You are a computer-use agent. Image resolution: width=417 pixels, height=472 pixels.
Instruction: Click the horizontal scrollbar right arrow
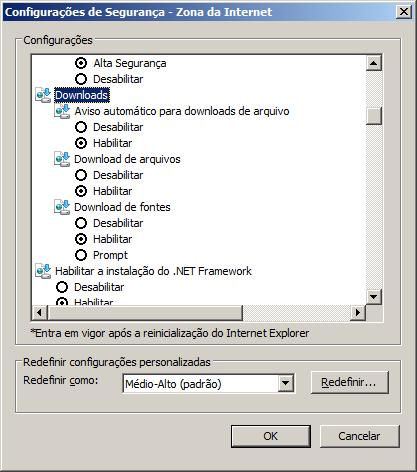point(358,313)
